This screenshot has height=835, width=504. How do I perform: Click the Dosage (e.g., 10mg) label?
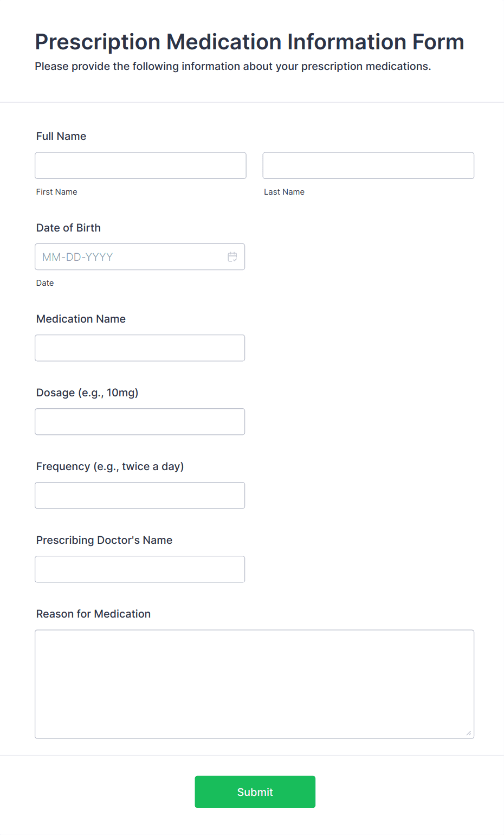tap(87, 393)
